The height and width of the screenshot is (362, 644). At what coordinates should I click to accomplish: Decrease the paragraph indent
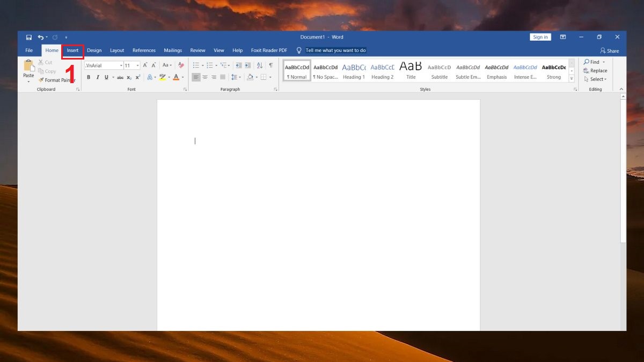[x=238, y=65]
